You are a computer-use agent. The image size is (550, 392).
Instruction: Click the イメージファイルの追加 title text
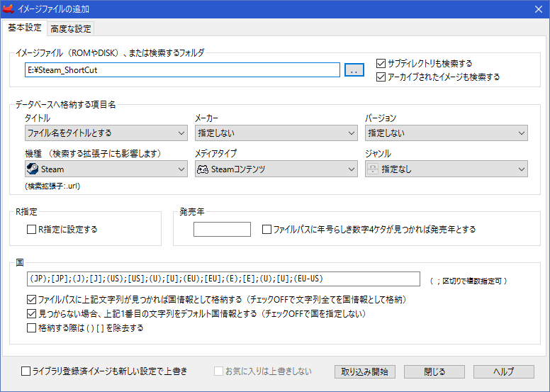pos(53,9)
